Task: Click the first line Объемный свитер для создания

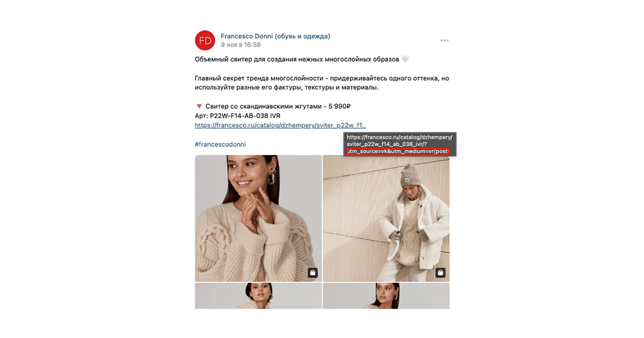Action: (297, 59)
